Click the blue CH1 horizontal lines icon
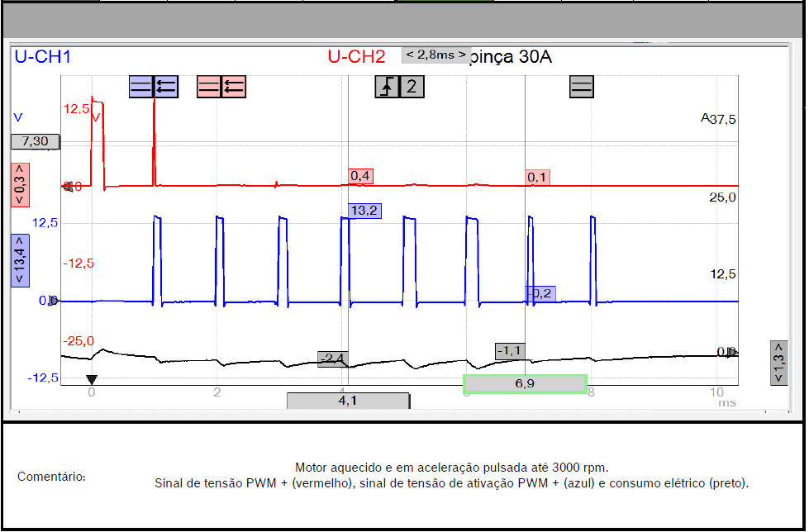809x532 pixels. click(x=141, y=87)
